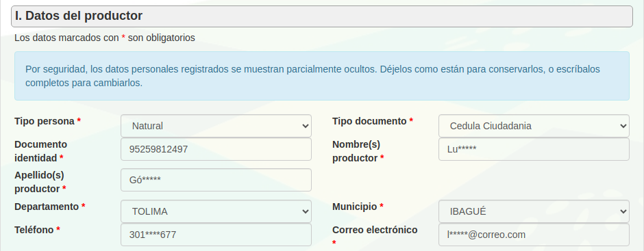This screenshot has width=644, height=251.
Task: Click the "I. Datos del productor" section header
Action: coord(322,16)
